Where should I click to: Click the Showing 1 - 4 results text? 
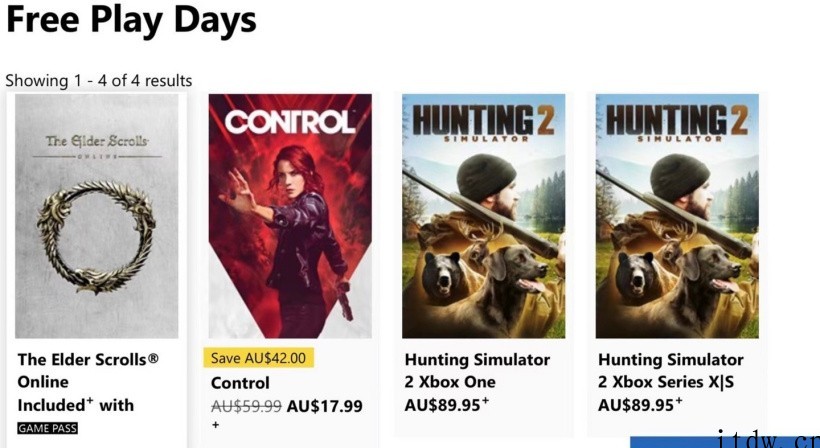[x=99, y=81]
